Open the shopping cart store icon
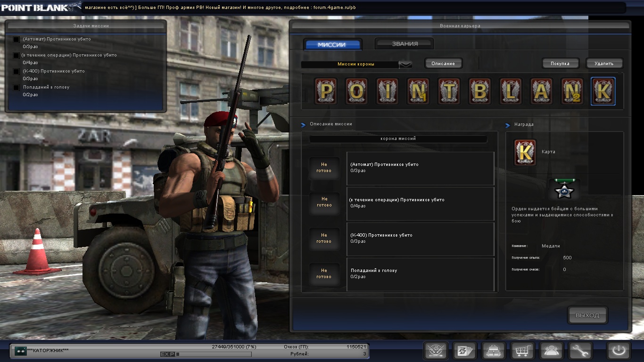 [522, 351]
